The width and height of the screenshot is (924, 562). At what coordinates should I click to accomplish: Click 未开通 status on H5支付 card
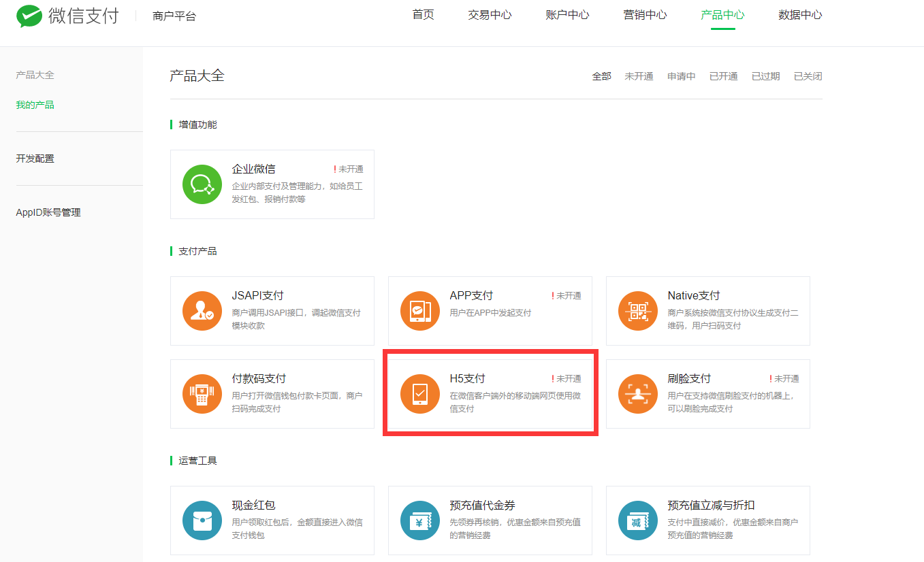coord(567,379)
